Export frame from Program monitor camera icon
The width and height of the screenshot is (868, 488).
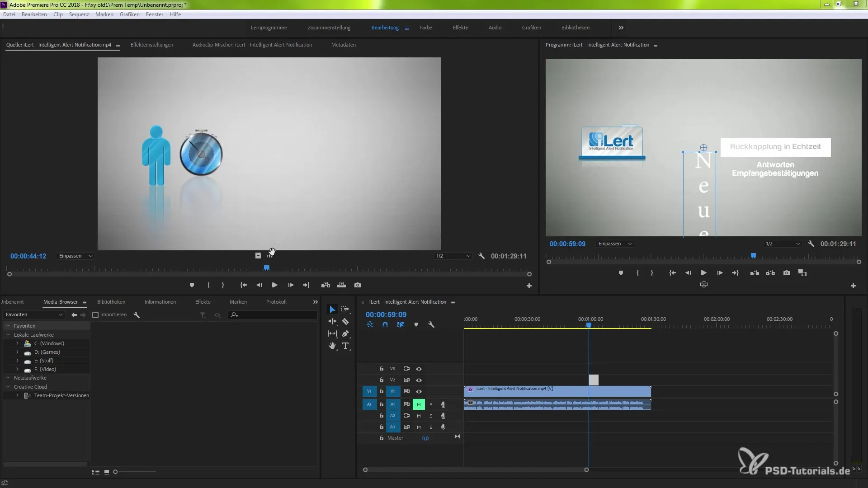[787, 273]
